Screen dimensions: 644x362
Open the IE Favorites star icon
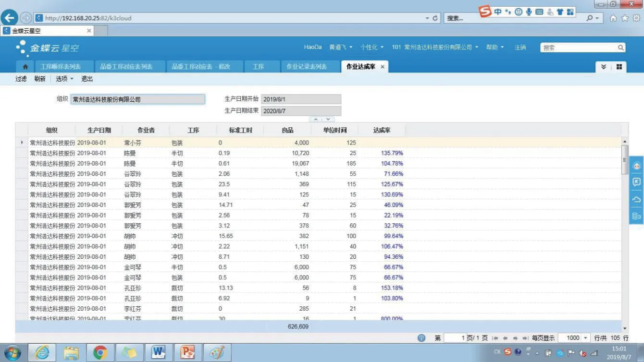tap(625, 18)
